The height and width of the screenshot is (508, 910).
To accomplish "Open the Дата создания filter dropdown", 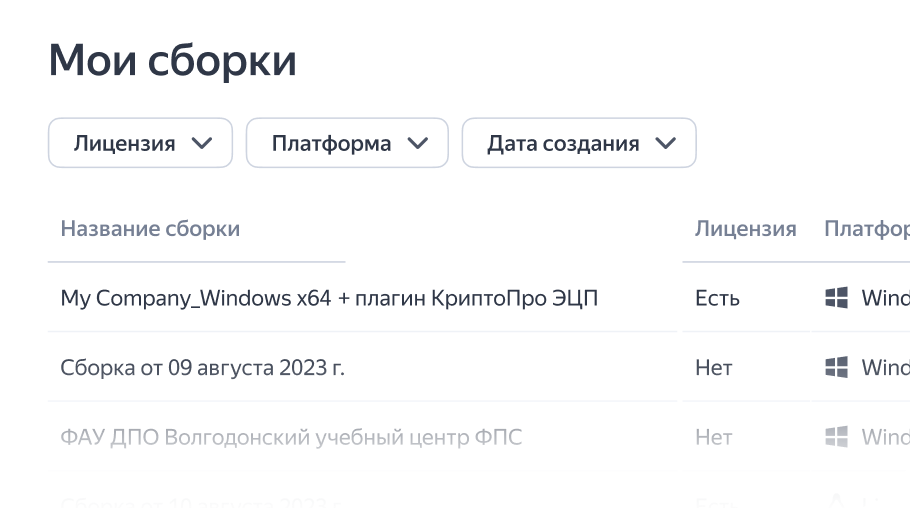I will pyautogui.click(x=578, y=143).
